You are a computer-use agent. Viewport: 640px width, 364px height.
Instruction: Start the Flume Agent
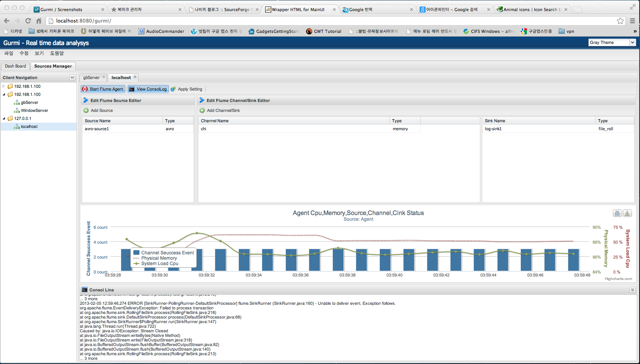pyautogui.click(x=102, y=89)
